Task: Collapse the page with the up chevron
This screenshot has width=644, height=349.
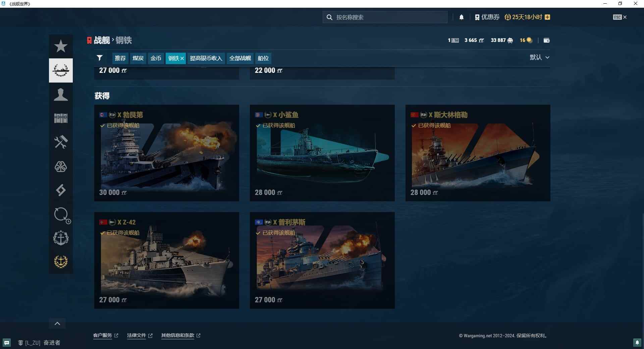Action: coord(57,323)
